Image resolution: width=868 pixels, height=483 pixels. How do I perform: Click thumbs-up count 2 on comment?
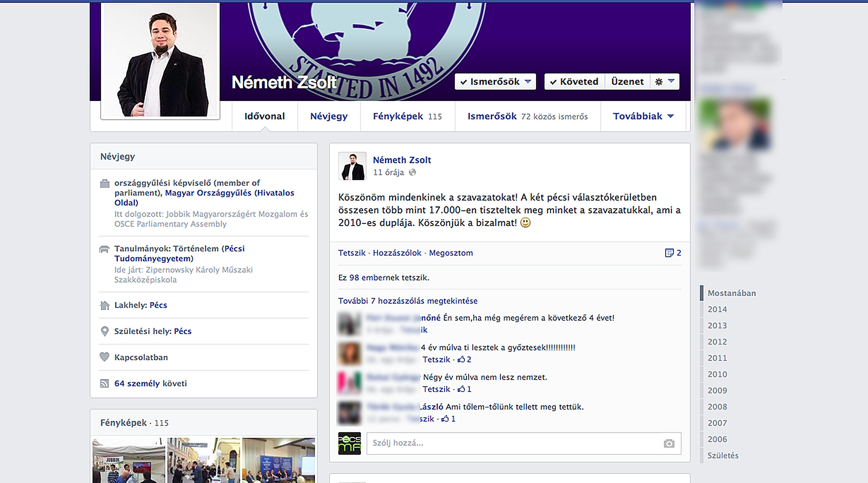pos(464,359)
